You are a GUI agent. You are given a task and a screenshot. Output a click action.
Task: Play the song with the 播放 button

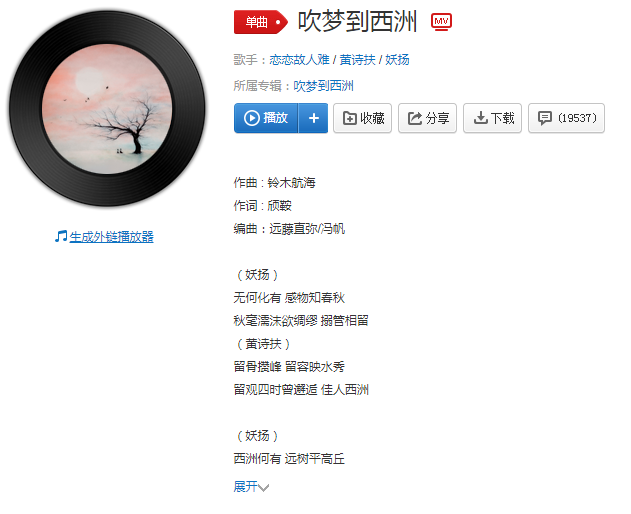(x=266, y=118)
